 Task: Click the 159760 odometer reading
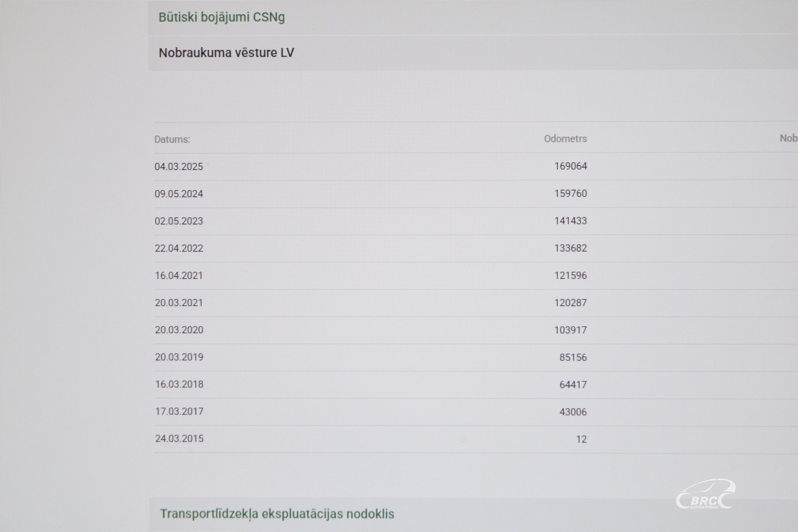coord(570,193)
